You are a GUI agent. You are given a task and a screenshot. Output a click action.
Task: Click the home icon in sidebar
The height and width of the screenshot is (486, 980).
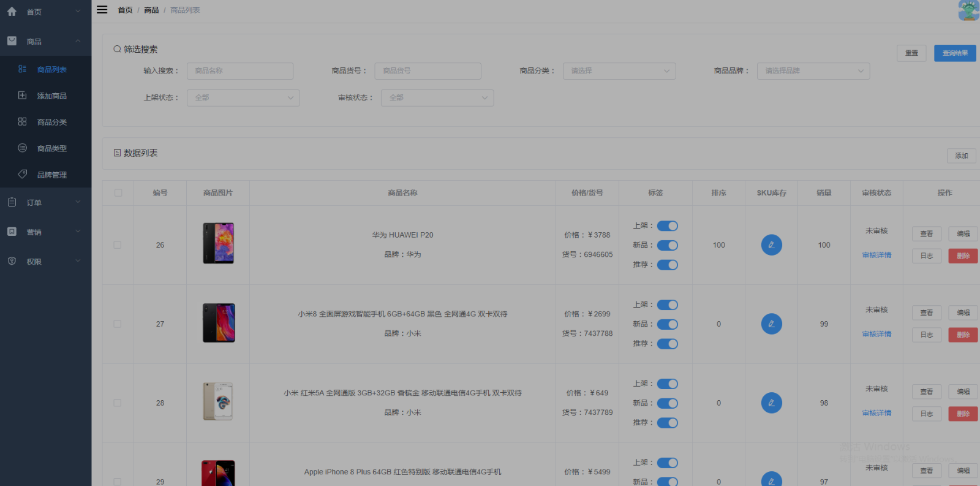pos(12,12)
